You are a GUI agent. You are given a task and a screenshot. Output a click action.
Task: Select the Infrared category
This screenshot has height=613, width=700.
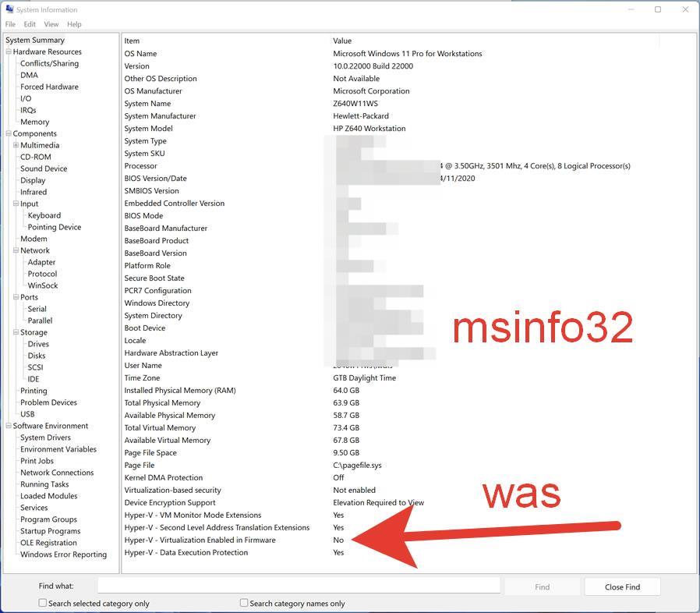pyautogui.click(x=34, y=192)
